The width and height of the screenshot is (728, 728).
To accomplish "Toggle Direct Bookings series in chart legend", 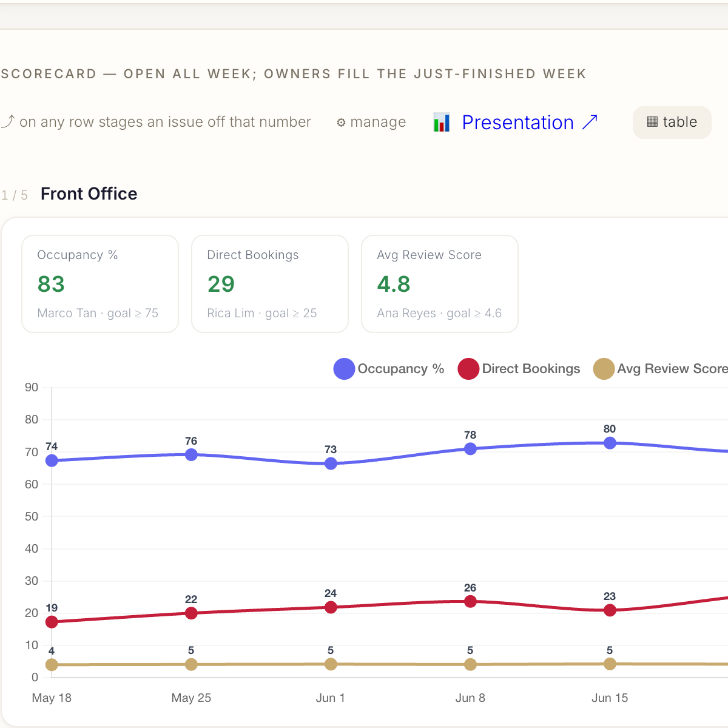I will coord(519,369).
